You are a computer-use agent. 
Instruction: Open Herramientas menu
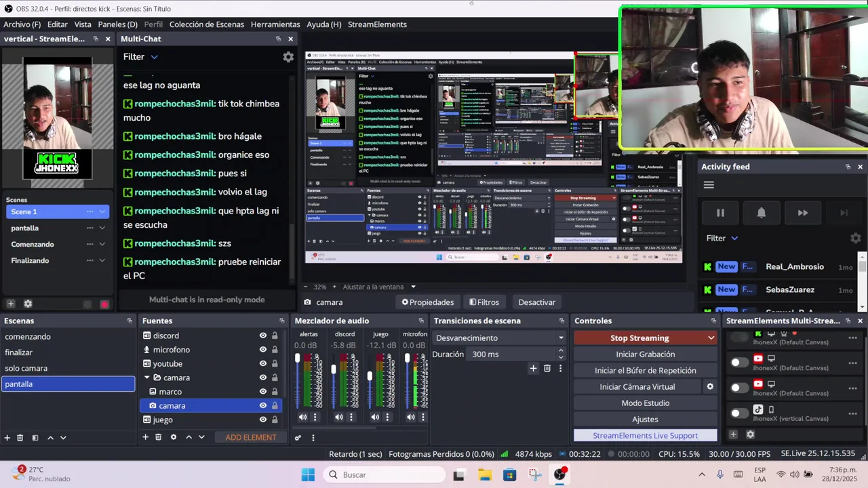click(275, 24)
